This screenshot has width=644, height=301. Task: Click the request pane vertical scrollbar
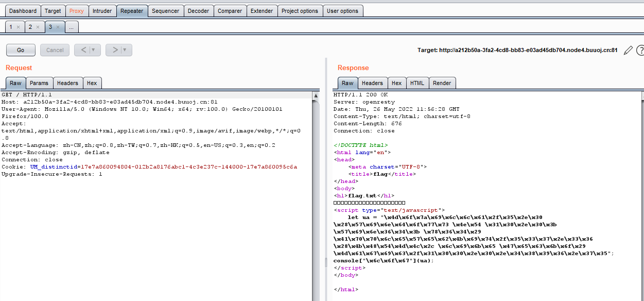click(316, 196)
